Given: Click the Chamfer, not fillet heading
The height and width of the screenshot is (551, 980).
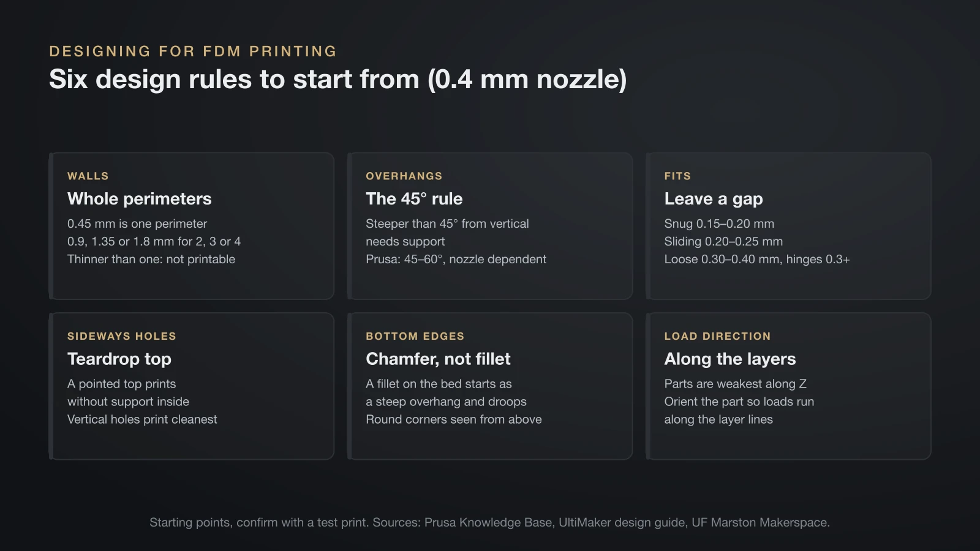Looking at the screenshot, I should [x=438, y=359].
